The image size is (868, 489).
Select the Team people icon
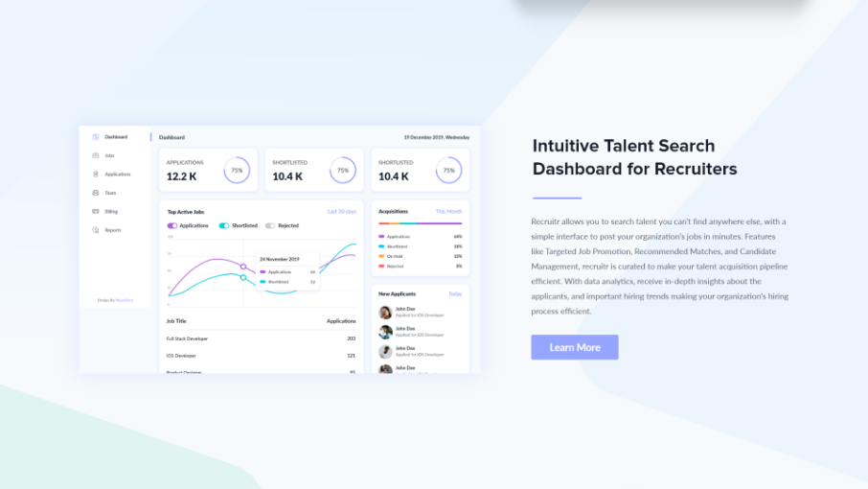pyautogui.click(x=95, y=193)
